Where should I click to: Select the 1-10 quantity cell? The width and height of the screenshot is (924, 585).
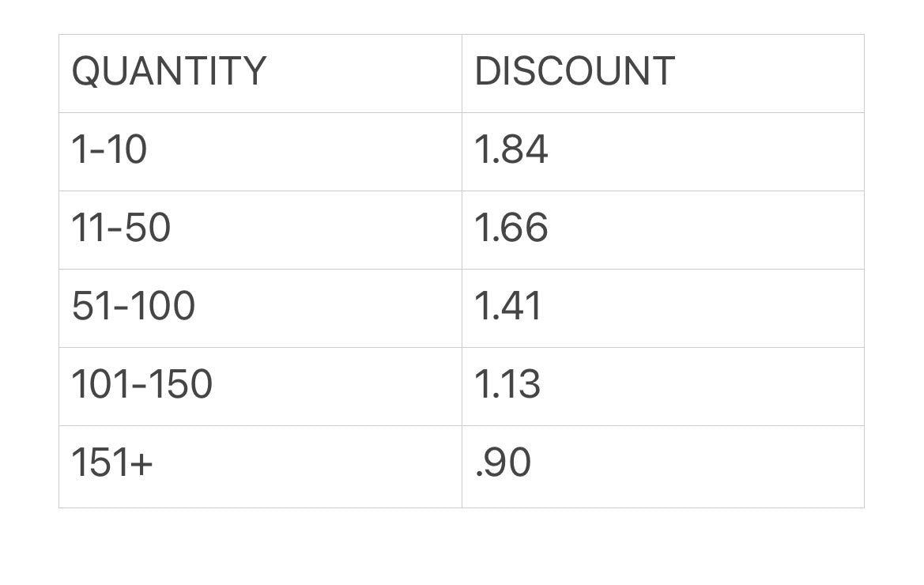(109, 149)
